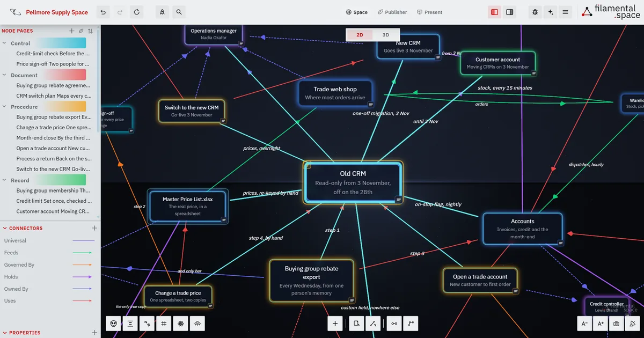
Task: Select the Trade web shop node
Action: [335, 93]
